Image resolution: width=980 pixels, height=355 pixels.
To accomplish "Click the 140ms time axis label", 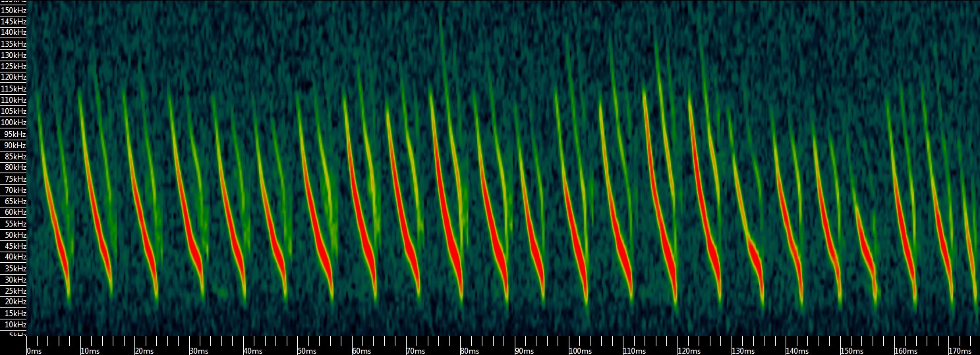I will pyautogui.click(x=797, y=351).
